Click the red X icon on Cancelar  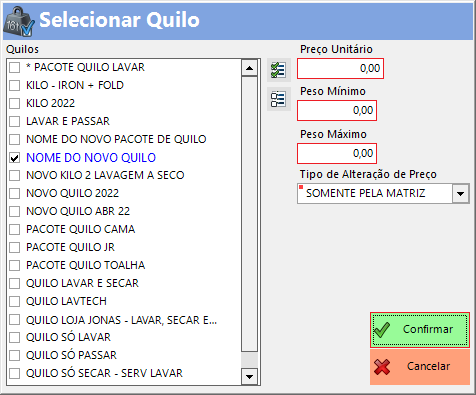click(x=382, y=367)
